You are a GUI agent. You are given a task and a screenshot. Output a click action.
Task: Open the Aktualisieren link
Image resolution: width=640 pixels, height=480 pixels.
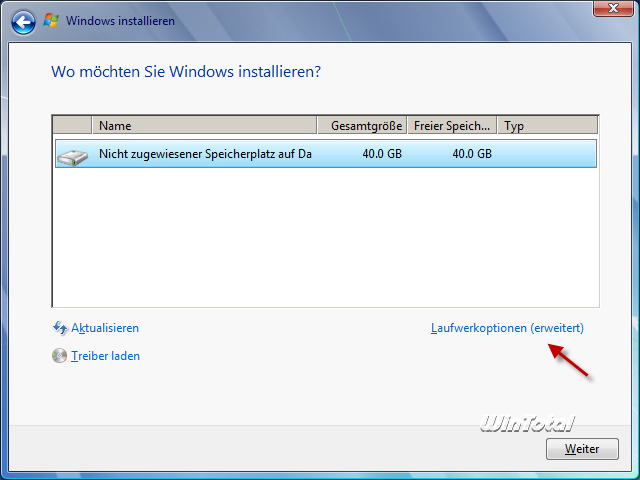coord(105,328)
